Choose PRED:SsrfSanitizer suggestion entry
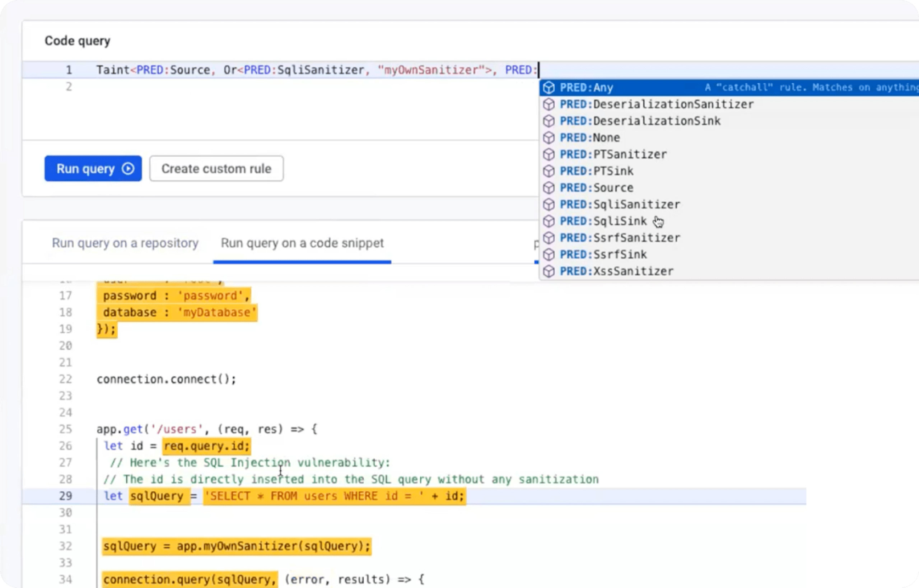Screen dimensions: 919x588 pyautogui.click(x=620, y=238)
